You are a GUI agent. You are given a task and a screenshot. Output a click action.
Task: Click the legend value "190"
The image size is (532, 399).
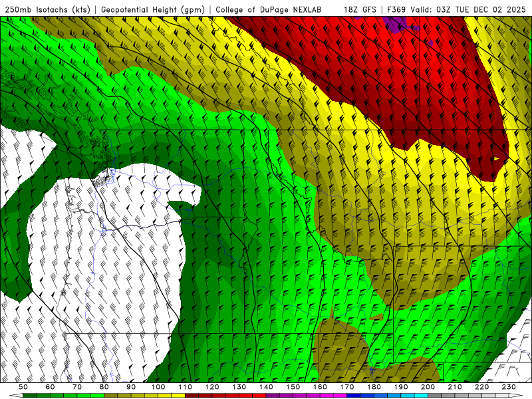coord(401,387)
